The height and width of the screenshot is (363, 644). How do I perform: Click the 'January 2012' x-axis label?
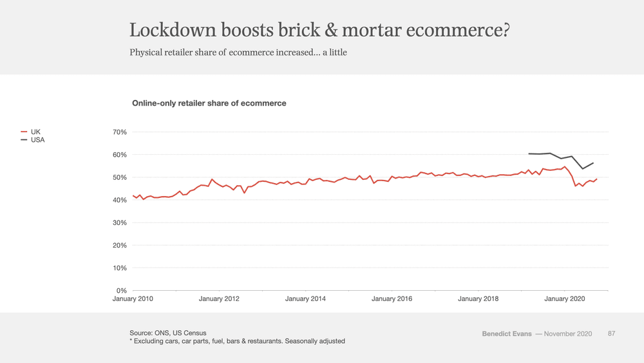[x=219, y=299]
